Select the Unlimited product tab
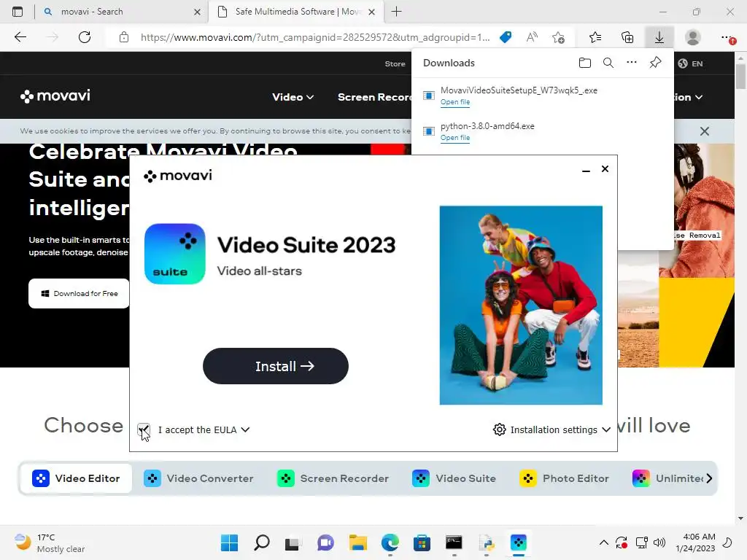This screenshot has height=560, width=747. point(667,478)
